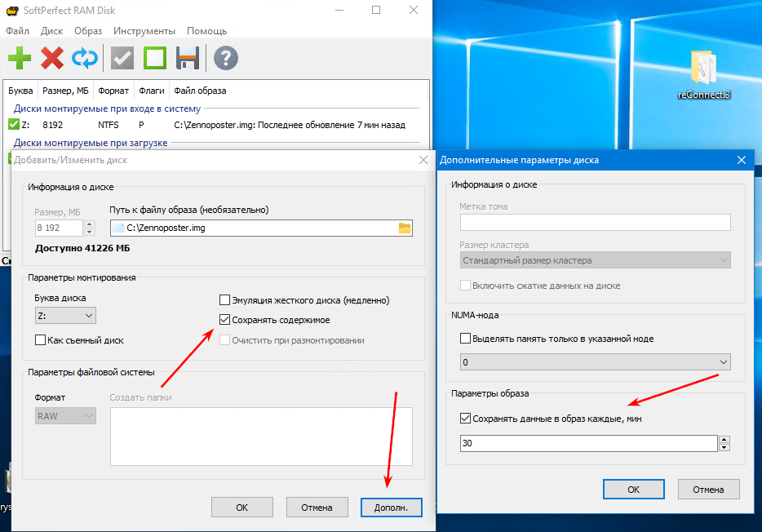Click the disk size field showing 8 192
This screenshot has width=762, height=532.
[59, 228]
